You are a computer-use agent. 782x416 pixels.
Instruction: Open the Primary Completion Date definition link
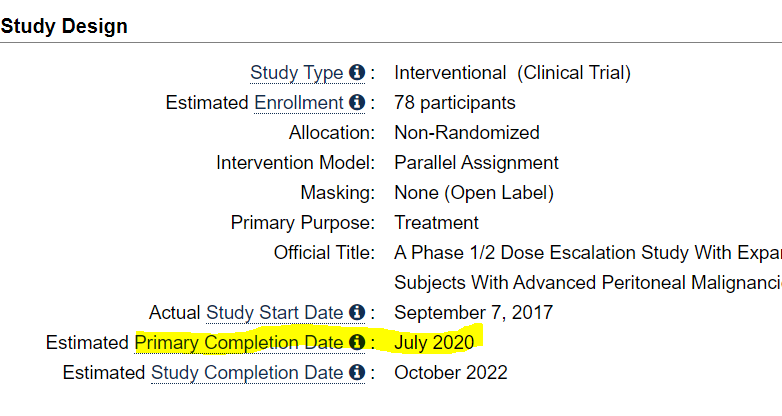point(239,343)
